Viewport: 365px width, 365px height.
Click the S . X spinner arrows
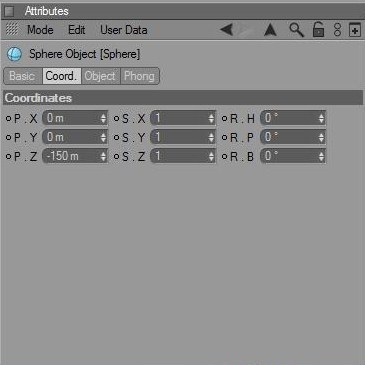[x=211, y=118]
